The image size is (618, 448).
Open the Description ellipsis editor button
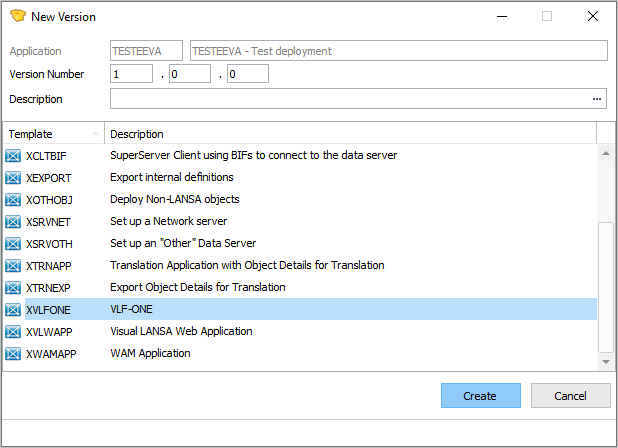[597, 99]
